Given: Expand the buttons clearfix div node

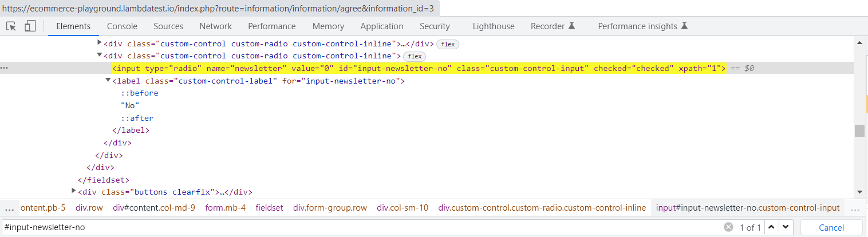Looking at the screenshot, I should point(74,191).
